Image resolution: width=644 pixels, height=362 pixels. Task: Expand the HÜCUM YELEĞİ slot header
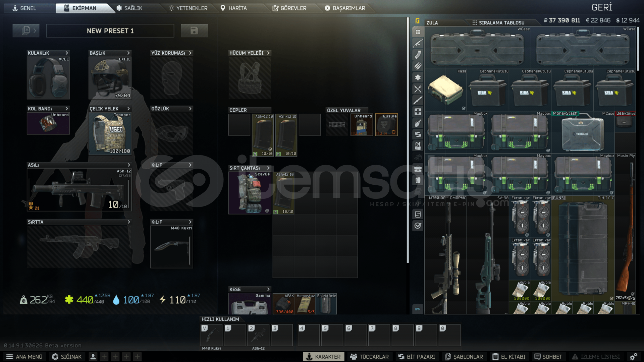pos(250,53)
